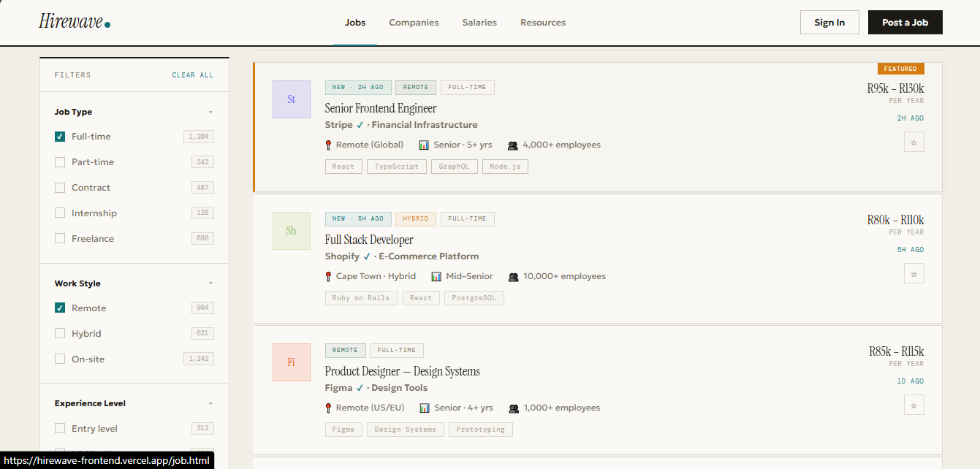Bookmark the Senior Frontend Engineer job star
980x469 pixels.
coord(913,142)
